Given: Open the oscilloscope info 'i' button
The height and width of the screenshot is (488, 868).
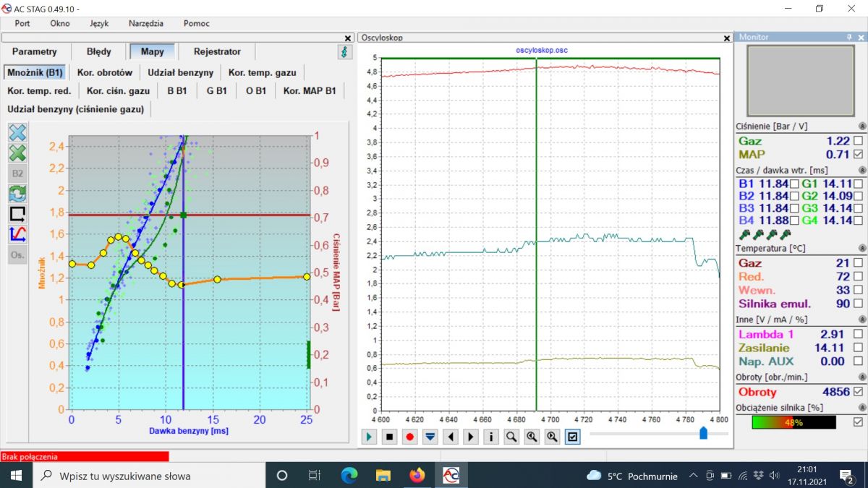Looking at the screenshot, I should [x=491, y=437].
